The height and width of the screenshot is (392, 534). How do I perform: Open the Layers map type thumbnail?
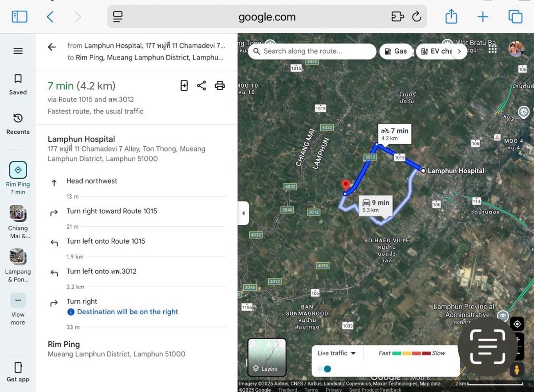tap(267, 357)
